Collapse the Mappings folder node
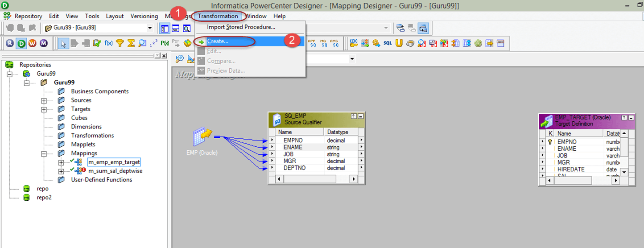The image size is (644, 248). 44,153
